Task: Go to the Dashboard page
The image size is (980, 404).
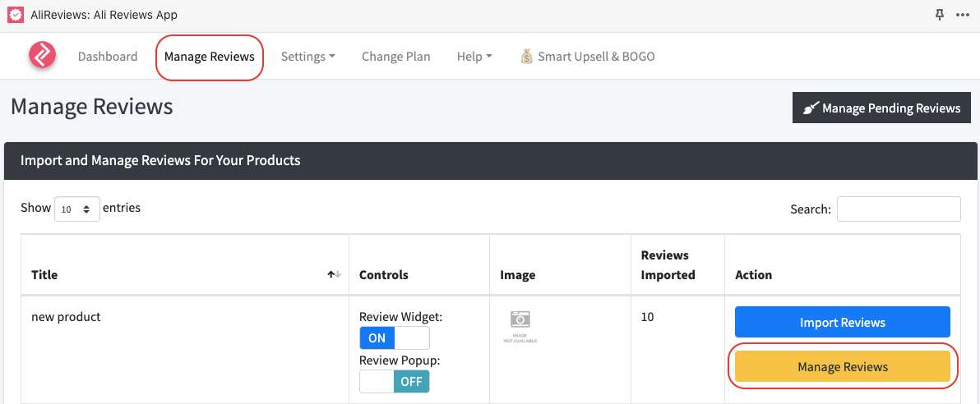Action: (108, 57)
